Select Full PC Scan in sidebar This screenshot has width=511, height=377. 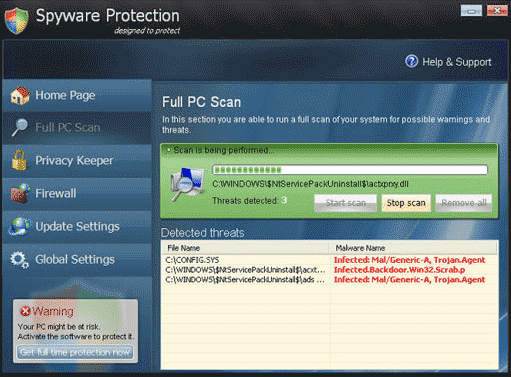(77, 128)
